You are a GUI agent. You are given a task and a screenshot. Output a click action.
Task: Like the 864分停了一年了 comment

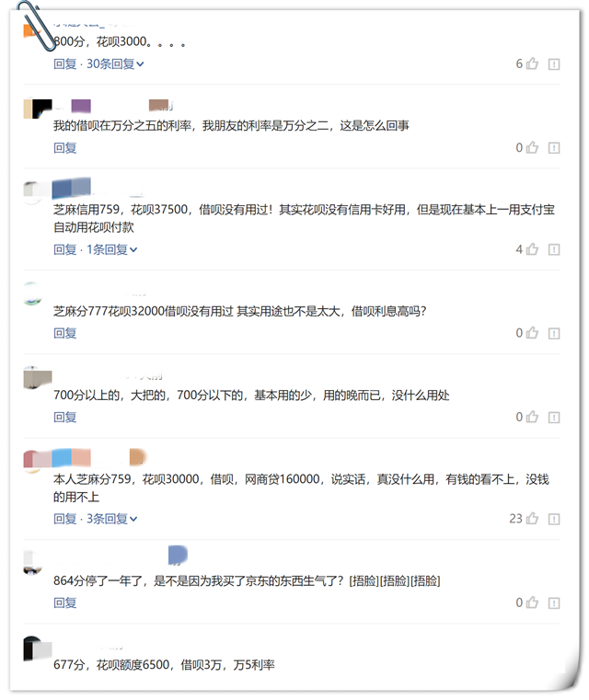click(532, 602)
